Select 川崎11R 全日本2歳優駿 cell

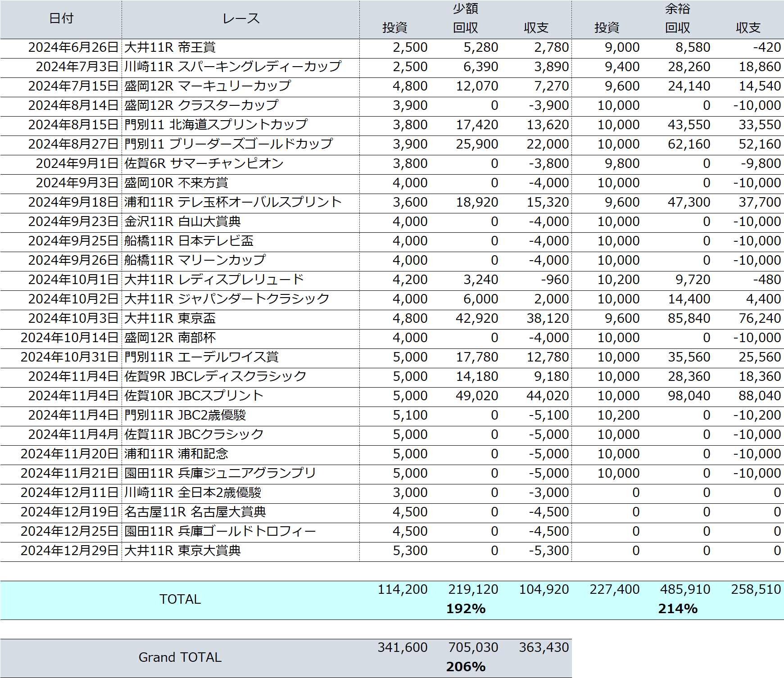tap(193, 493)
